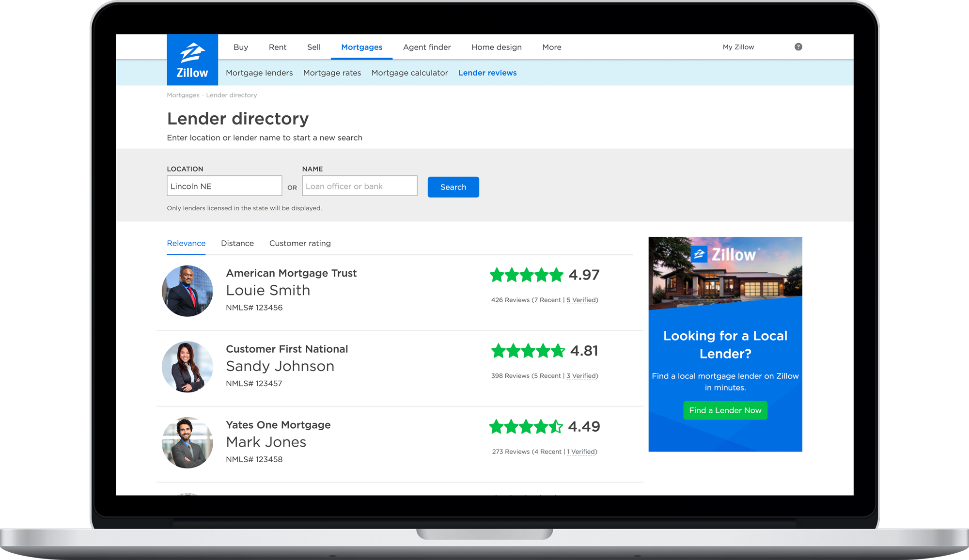The image size is (969, 560).
Task: Click the star rating beside Sandy Johnson
Action: [x=527, y=351]
